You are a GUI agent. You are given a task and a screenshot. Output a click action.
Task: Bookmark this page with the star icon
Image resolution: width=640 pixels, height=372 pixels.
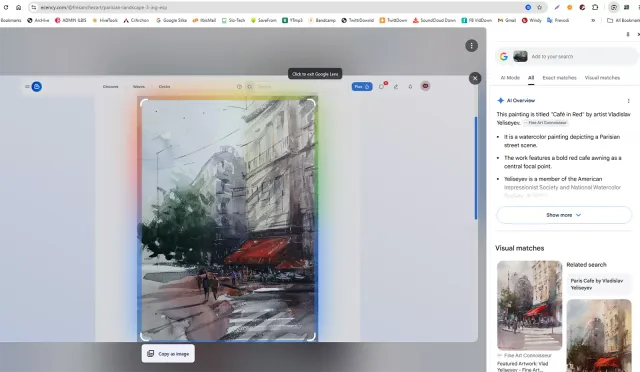540,7
